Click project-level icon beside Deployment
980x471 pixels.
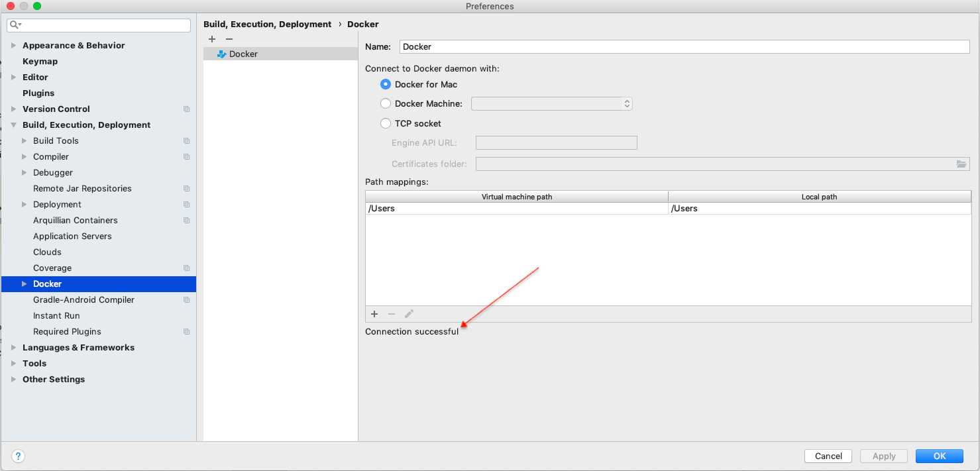click(187, 204)
